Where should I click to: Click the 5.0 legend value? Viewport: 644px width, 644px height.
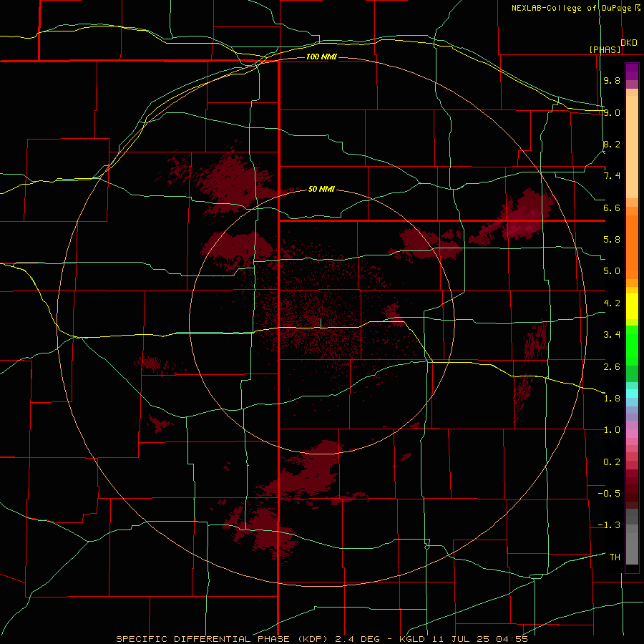612,271
